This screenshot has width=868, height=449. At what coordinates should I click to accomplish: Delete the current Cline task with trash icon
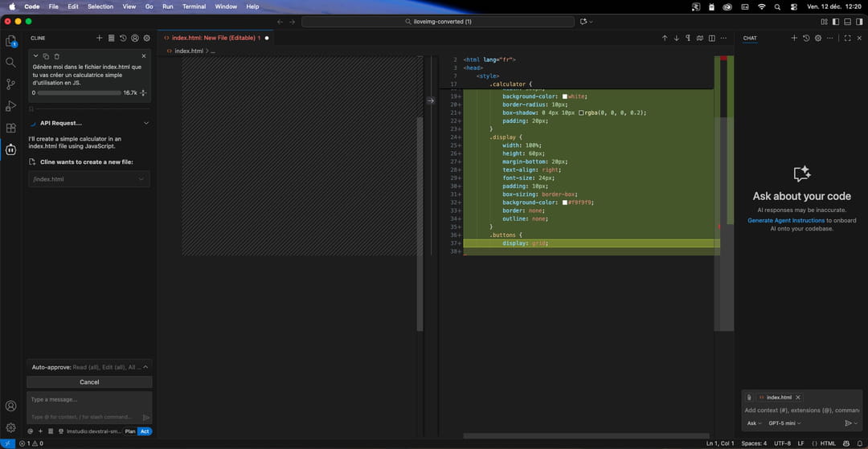[x=57, y=56]
